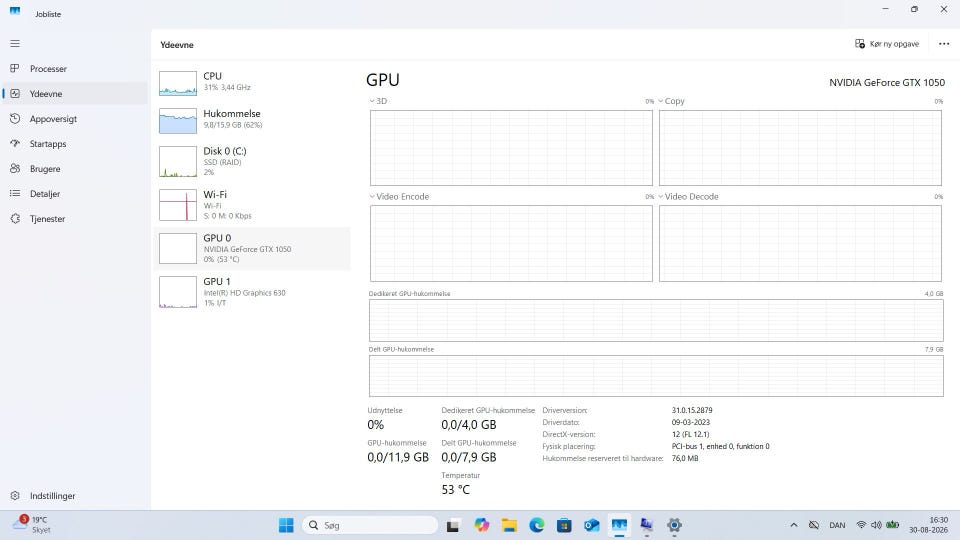The height and width of the screenshot is (540, 960).
Task: Click the Brugere people icon
Action: pyautogui.click(x=15, y=169)
